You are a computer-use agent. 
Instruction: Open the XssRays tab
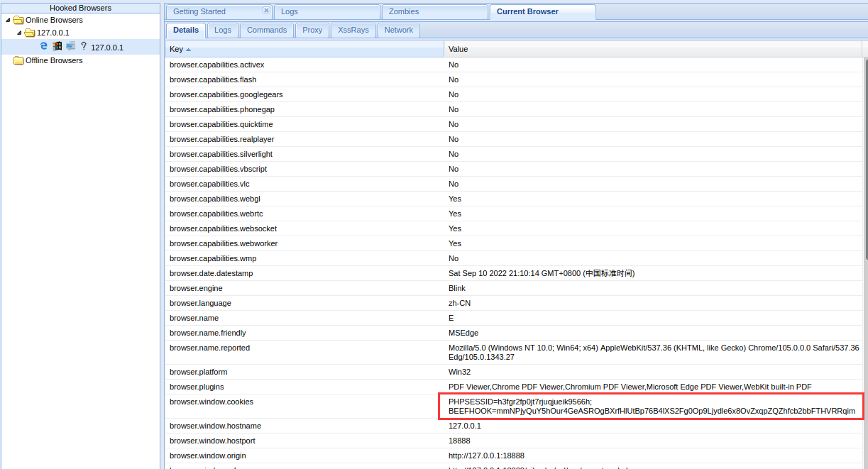(x=353, y=30)
